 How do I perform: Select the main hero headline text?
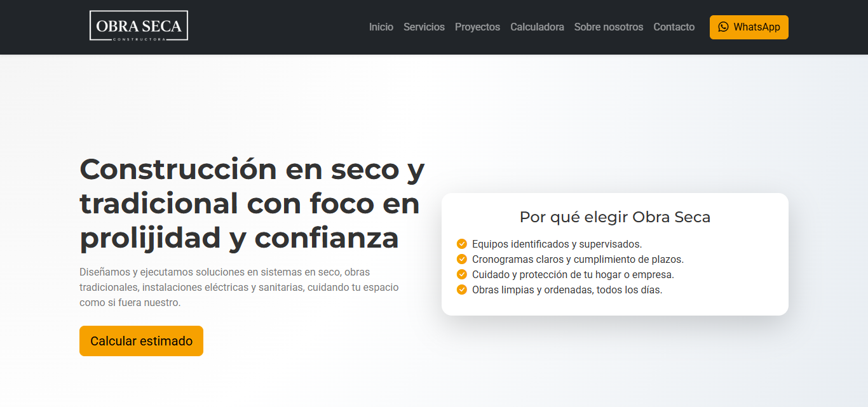[252, 203]
